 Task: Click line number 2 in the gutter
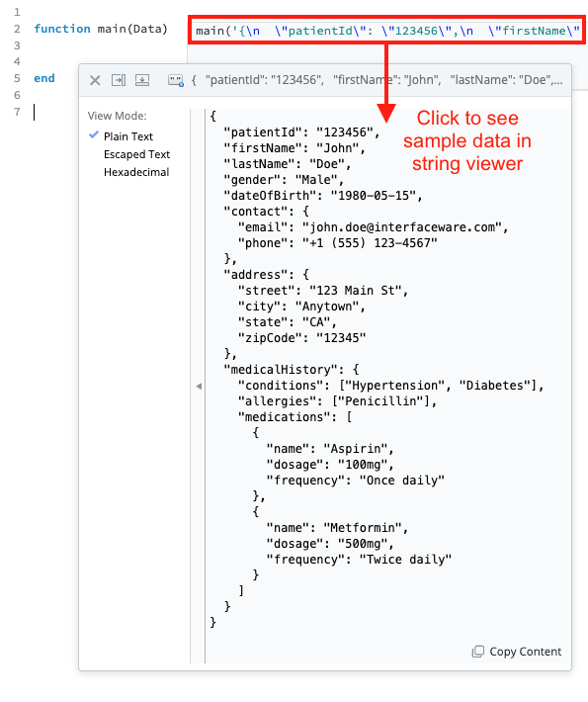(17, 29)
